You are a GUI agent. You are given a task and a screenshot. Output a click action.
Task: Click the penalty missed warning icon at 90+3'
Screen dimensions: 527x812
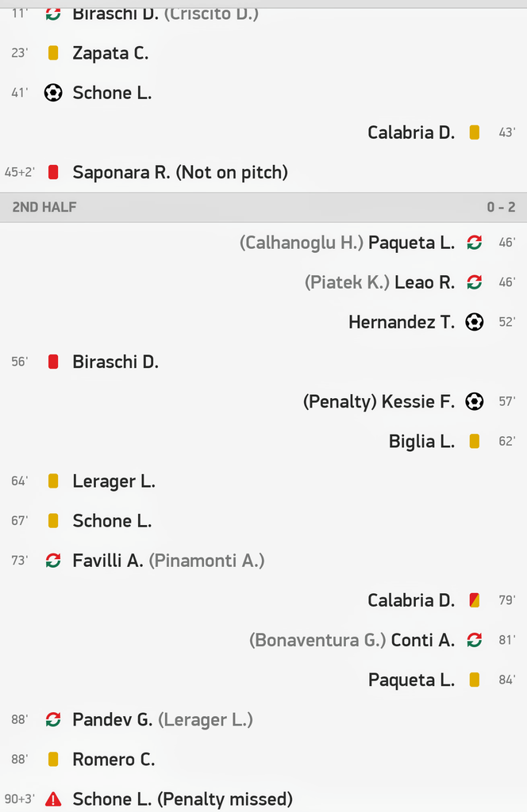(53, 799)
